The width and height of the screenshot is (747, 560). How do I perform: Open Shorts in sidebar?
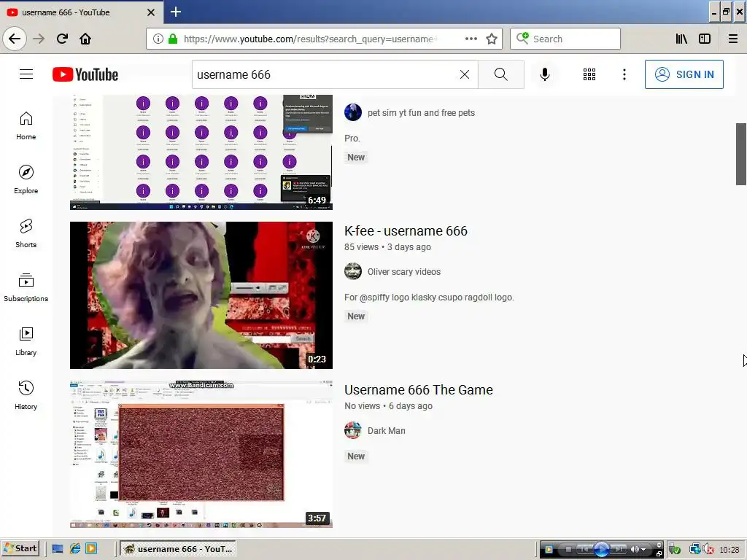click(x=26, y=233)
